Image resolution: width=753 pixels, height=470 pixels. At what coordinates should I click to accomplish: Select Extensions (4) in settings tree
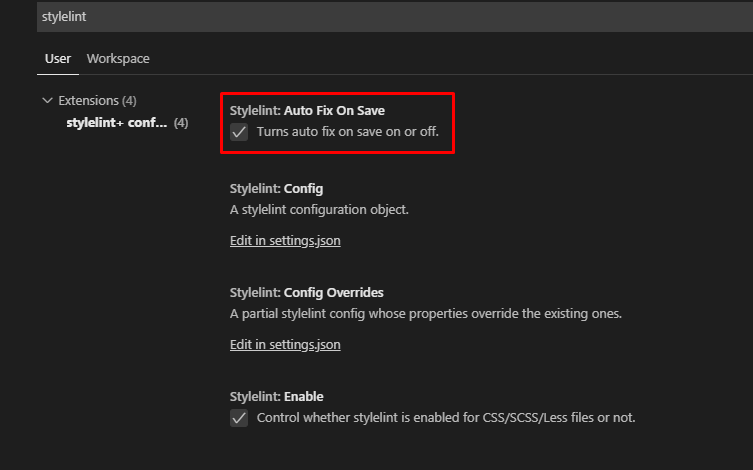point(97,100)
